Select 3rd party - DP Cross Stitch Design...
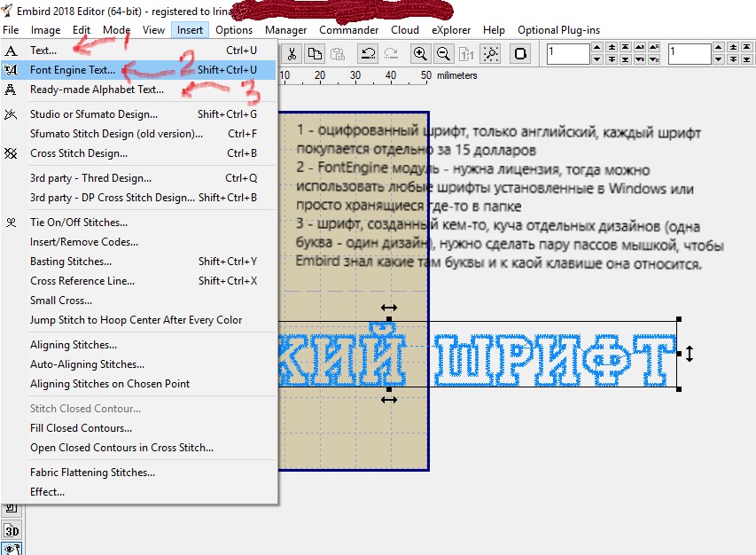This screenshot has height=555, width=756. click(x=139, y=198)
